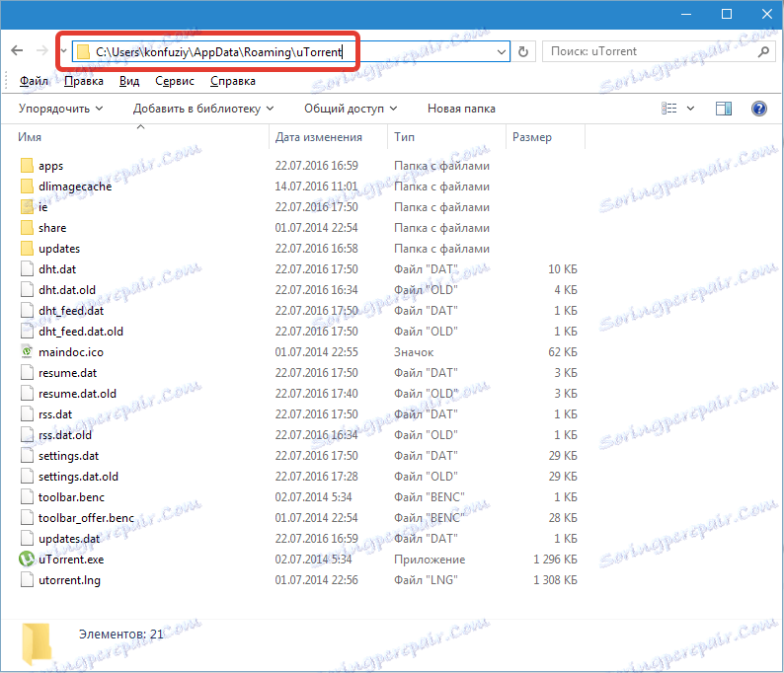This screenshot has height=673, width=784.
Task: Refresh the folder view
Action: tap(523, 51)
